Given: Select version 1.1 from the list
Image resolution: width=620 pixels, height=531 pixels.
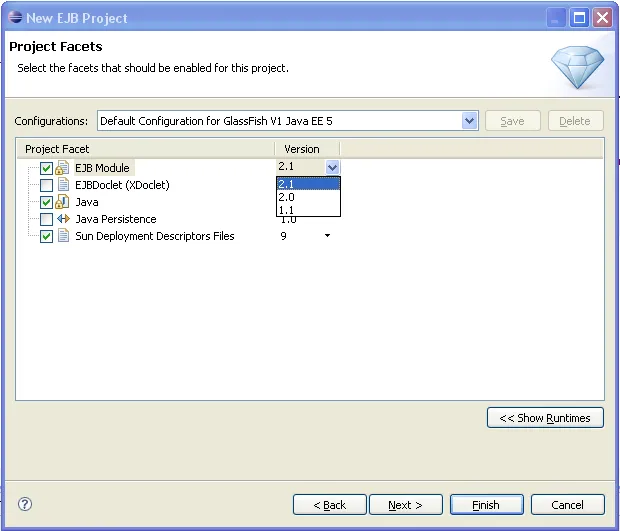Looking at the screenshot, I should (x=308, y=210).
